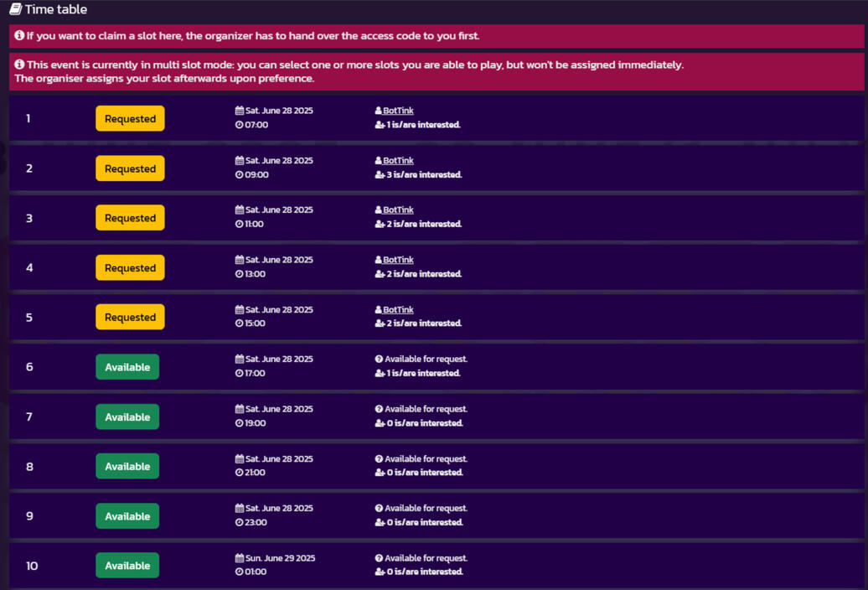Claim the Available slot 10 at 01:00
Viewport: 868px width, 590px height.
coord(127,566)
